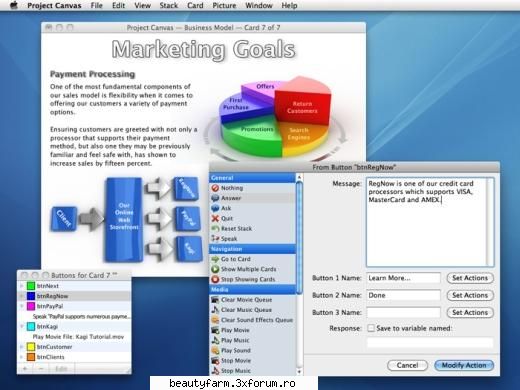This screenshot has width=520, height=390.
Task: Click the Edit button in Buttons panel
Action: (x=61, y=369)
